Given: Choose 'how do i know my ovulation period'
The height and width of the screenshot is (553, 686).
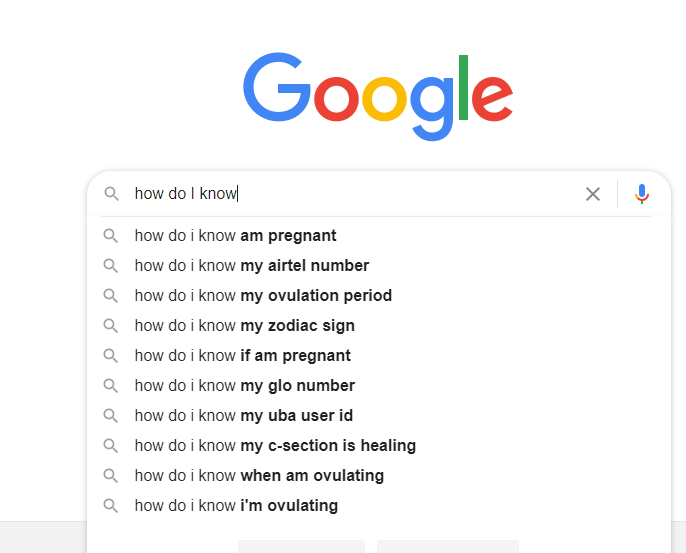Looking at the screenshot, I should [263, 296].
